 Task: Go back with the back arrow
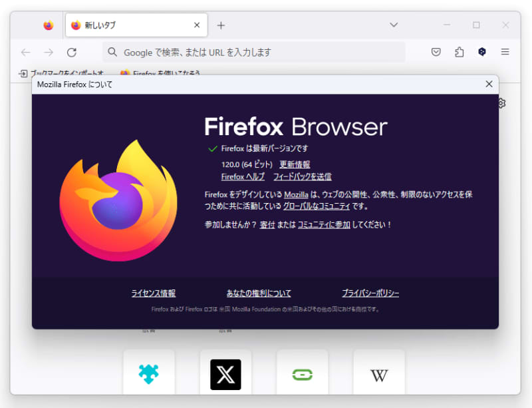26,53
